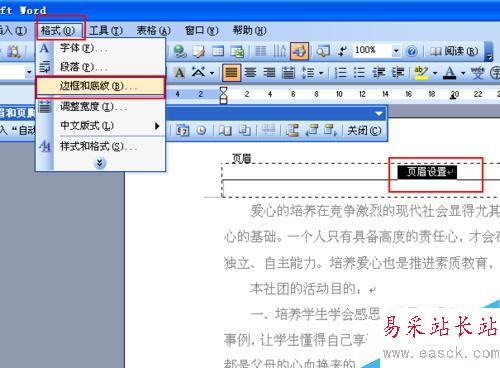
Task: Click the Decrease Indent icon
Action: point(379,72)
